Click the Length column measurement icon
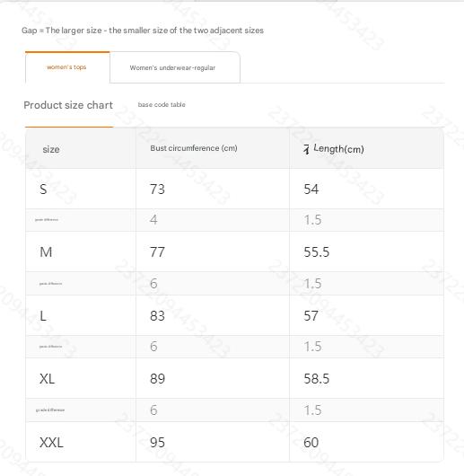464x476 pixels. coord(307,149)
